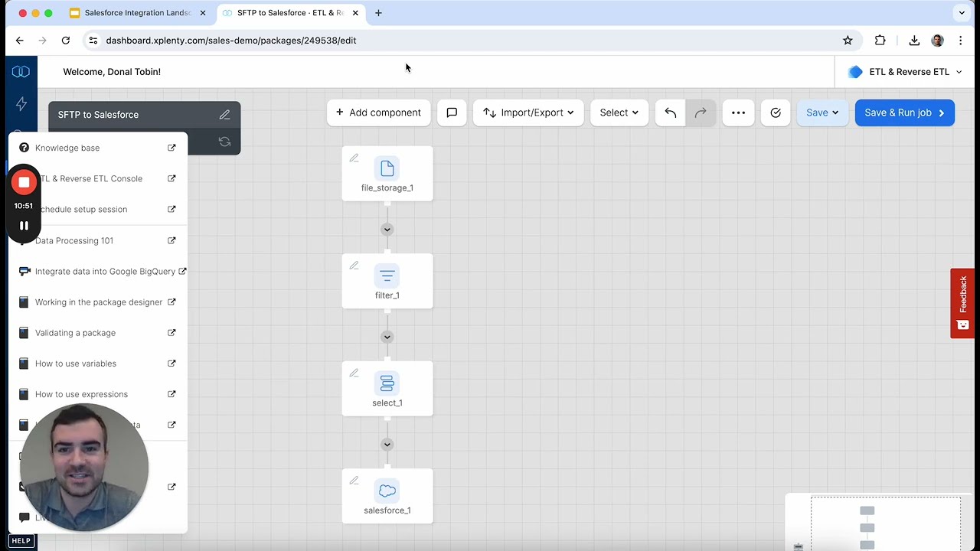This screenshot has height=551, width=980.
Task: Click the minimap preview in corner
Action: pos(885,523)
